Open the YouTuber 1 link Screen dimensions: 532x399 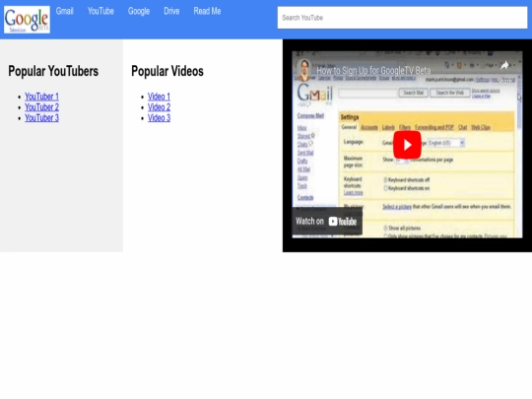pyautogui.click(x=41, y=97)
